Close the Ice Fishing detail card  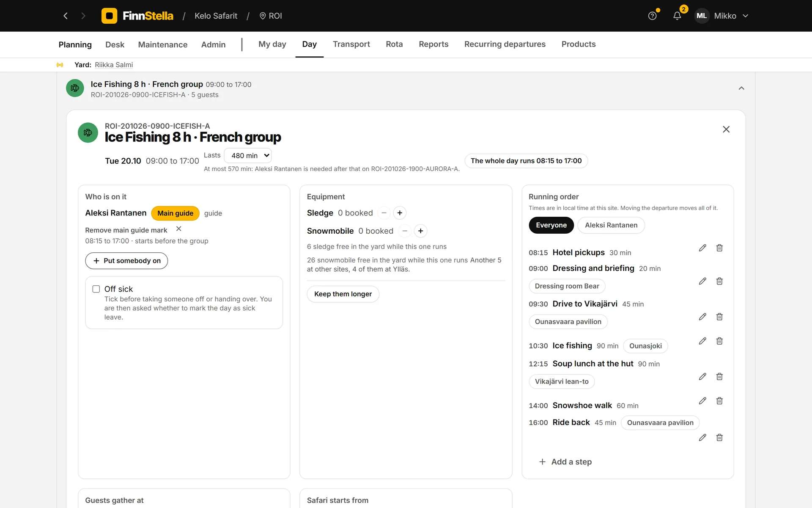(726, 129)
